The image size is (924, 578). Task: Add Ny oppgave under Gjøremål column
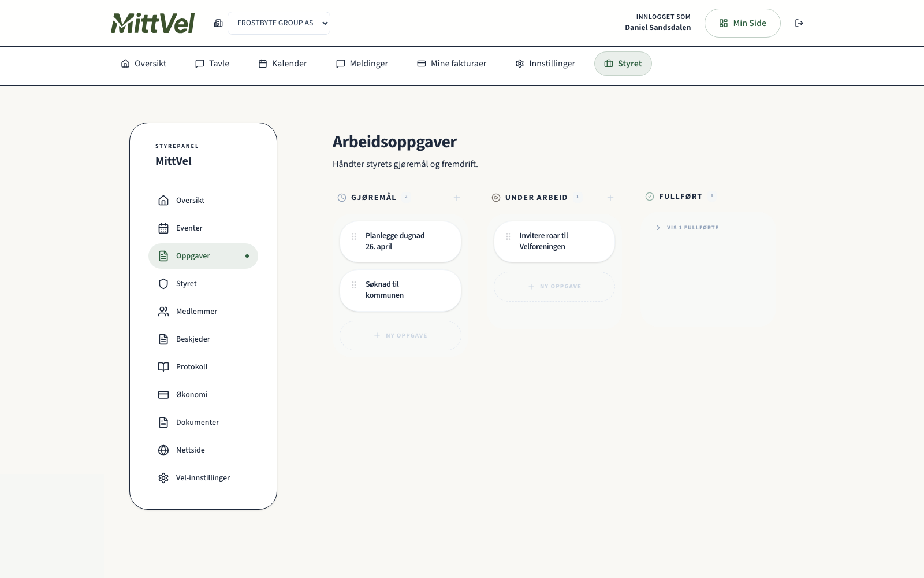click(x=400, y=335)
